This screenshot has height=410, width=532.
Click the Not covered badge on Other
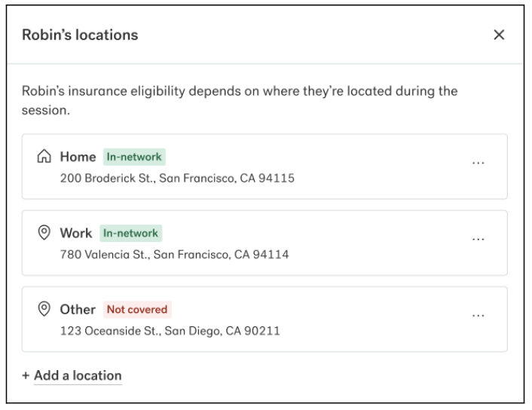[x=137, y=310]
